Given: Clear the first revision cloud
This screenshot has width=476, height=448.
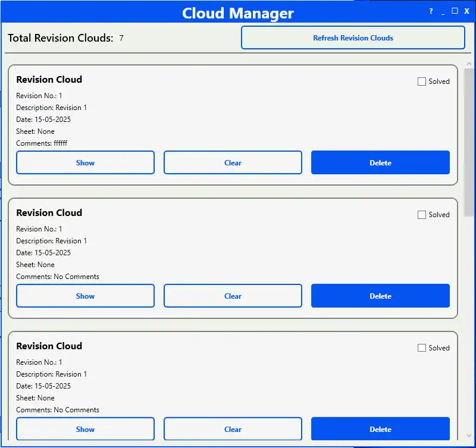Looking at the screenshot, I should (x=233, y=162).
